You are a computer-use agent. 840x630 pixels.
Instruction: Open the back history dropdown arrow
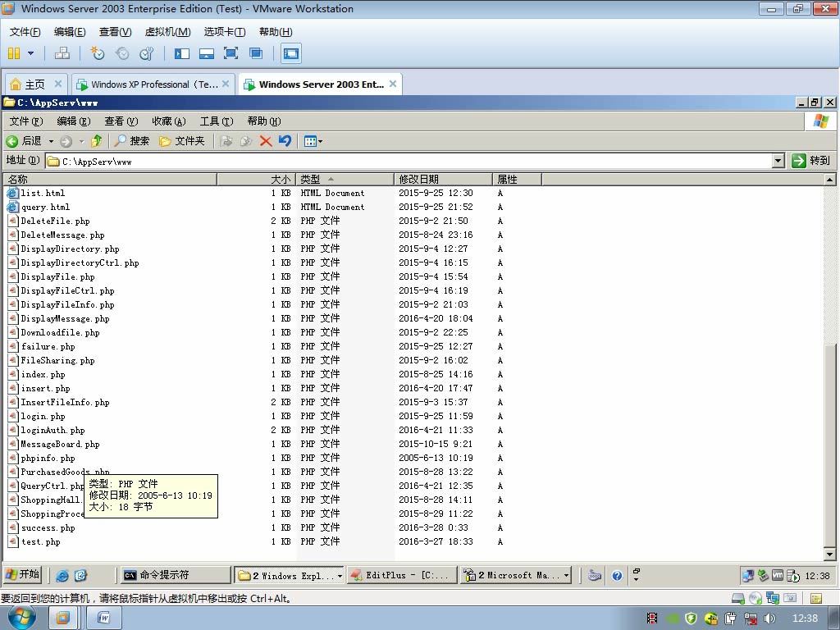tap(52, 141)
